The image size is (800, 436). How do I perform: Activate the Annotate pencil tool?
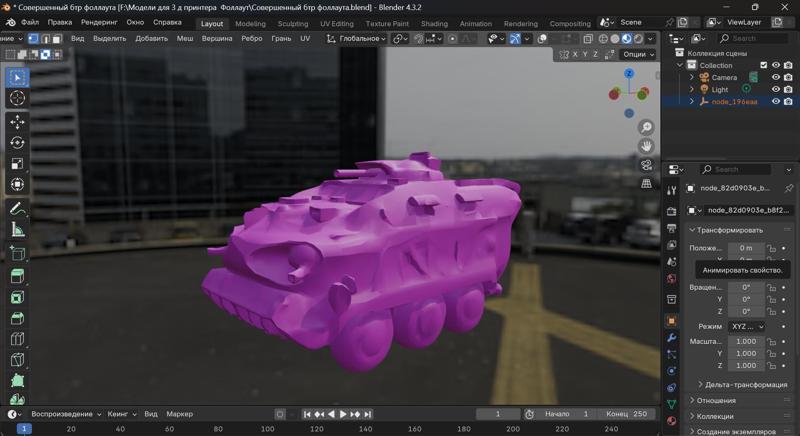click(x=17, y=209)
